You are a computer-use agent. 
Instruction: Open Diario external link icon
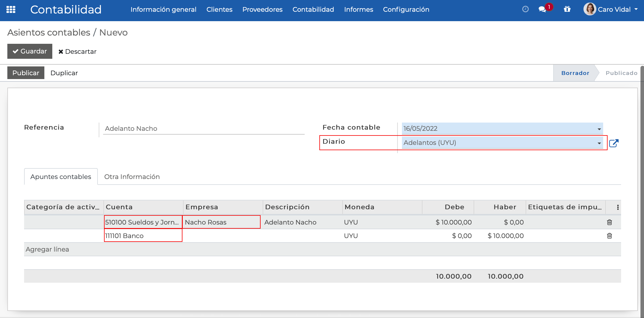(x=614, y=143)
